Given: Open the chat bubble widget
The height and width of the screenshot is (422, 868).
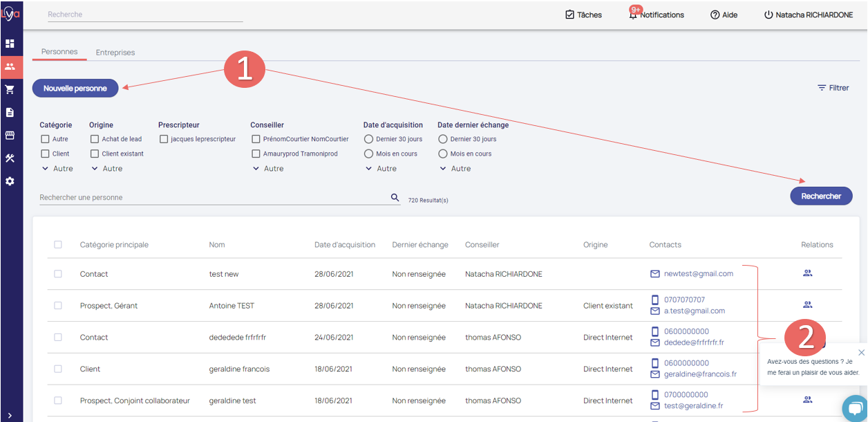Looking at the screenshot, I should pos(855,407).
